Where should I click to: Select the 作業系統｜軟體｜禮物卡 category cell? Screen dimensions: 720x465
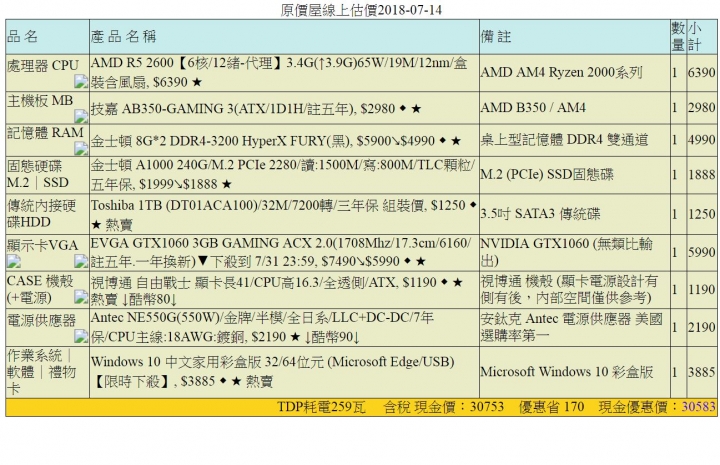click(48, 372)
